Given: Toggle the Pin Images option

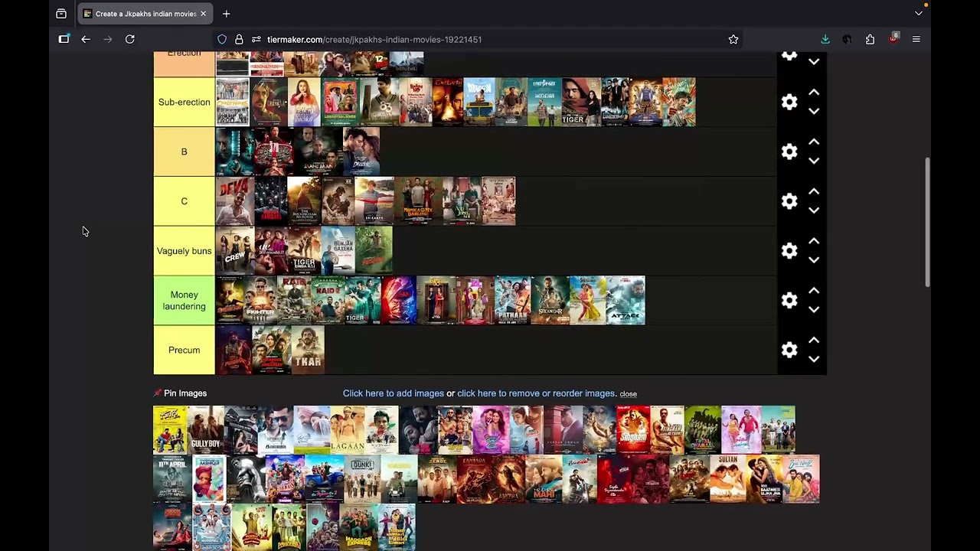Looking at the screenshot, I should [180, 393].
